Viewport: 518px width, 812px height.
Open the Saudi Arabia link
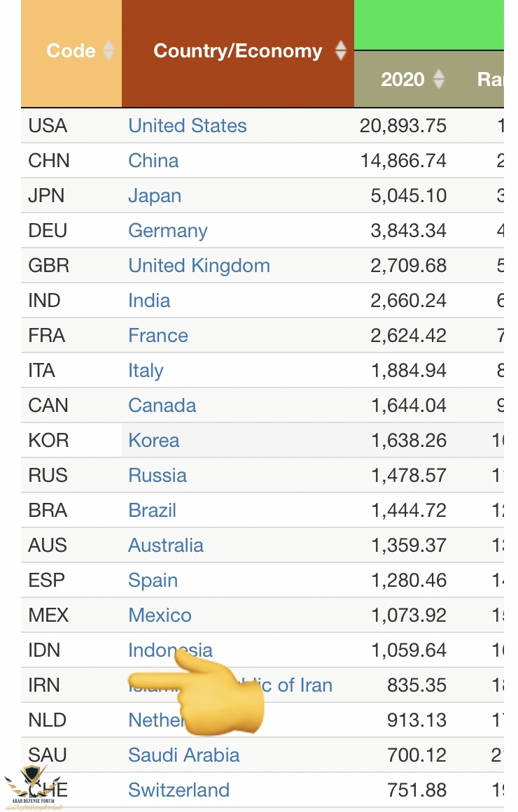coord(184,755)
